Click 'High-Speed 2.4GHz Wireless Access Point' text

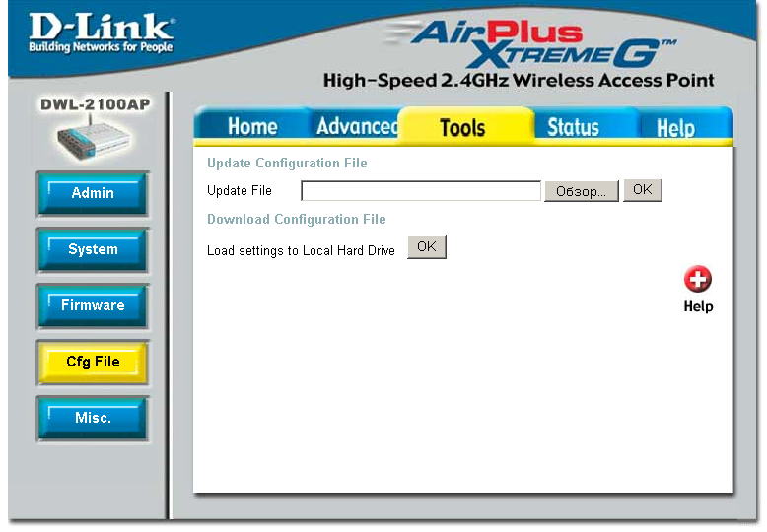pos(519,80)
